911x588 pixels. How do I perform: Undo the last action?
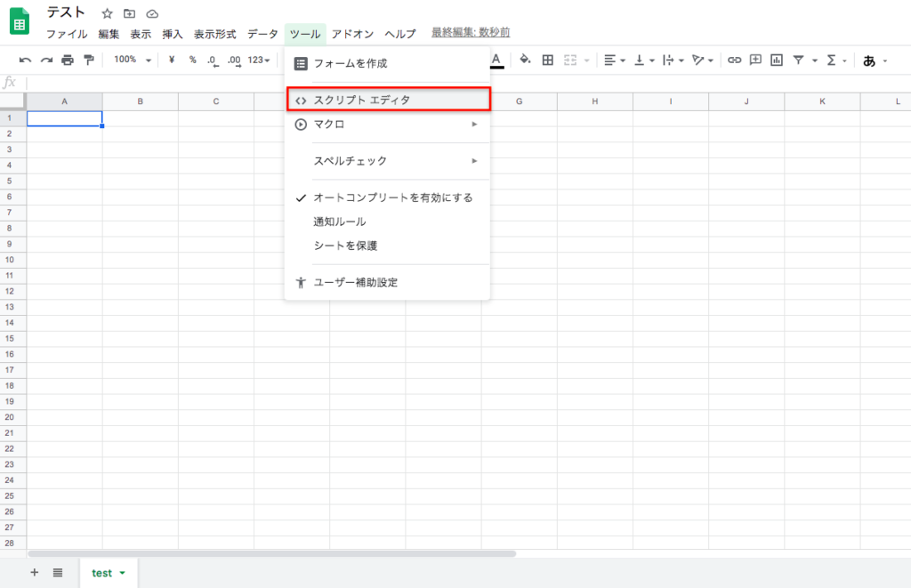tap(26, 60)
